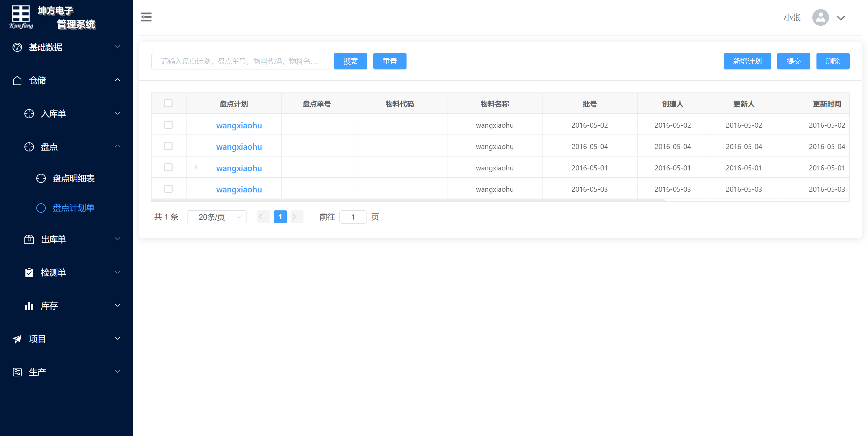Click the 盘点 crosshair icon
Viewport: 868px width, 436px height.
click(x=29, y=147)
